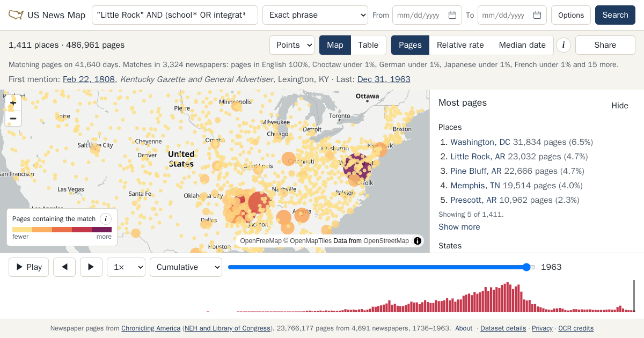Select the Pages metric

pos(410,45)
